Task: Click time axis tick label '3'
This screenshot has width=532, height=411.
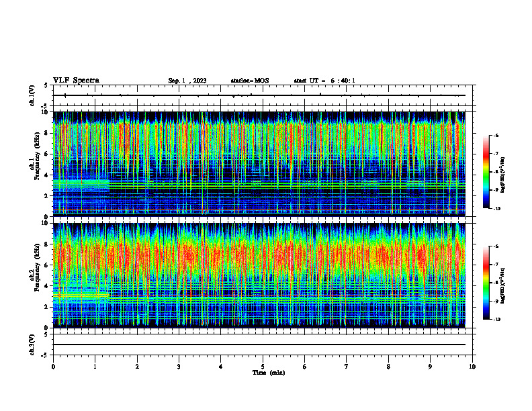Action: 179,367
